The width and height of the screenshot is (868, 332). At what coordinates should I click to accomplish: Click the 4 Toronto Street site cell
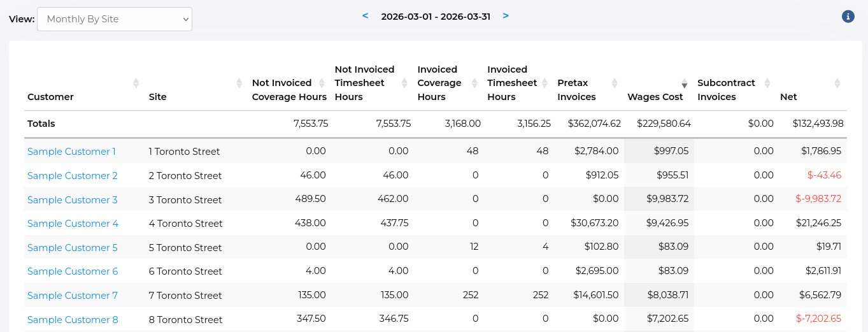coord(185,224)
